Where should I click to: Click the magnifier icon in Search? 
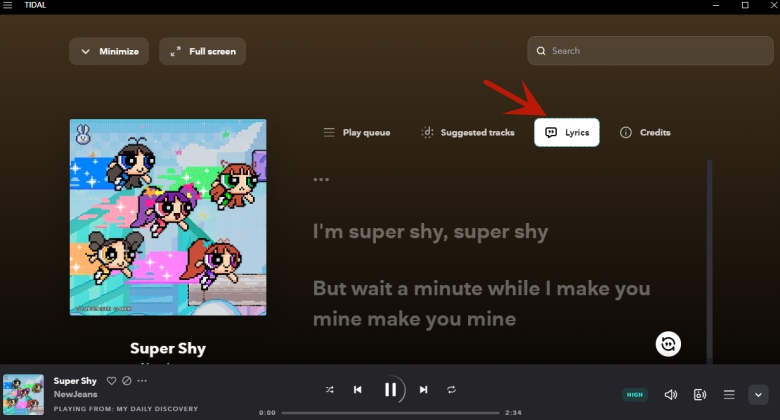pyautogui.click(x=541, y=51)
